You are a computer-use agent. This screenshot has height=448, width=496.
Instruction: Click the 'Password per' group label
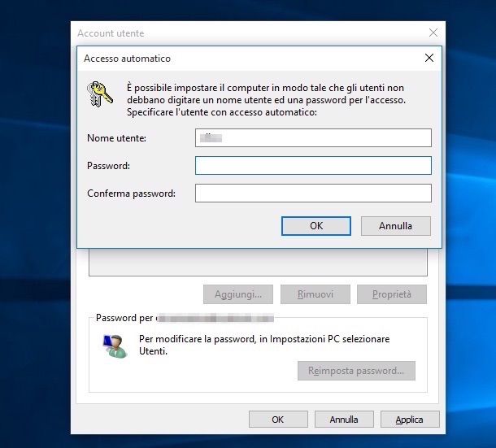click(124, 318)
